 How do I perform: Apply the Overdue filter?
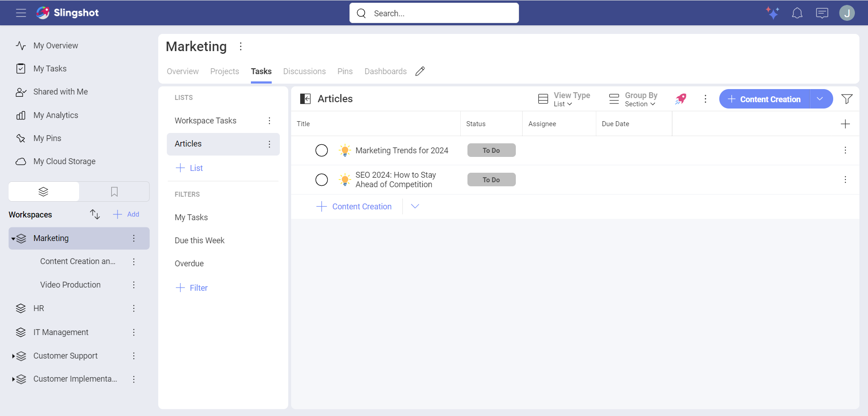pyautogui.click(x=189, y=264)
